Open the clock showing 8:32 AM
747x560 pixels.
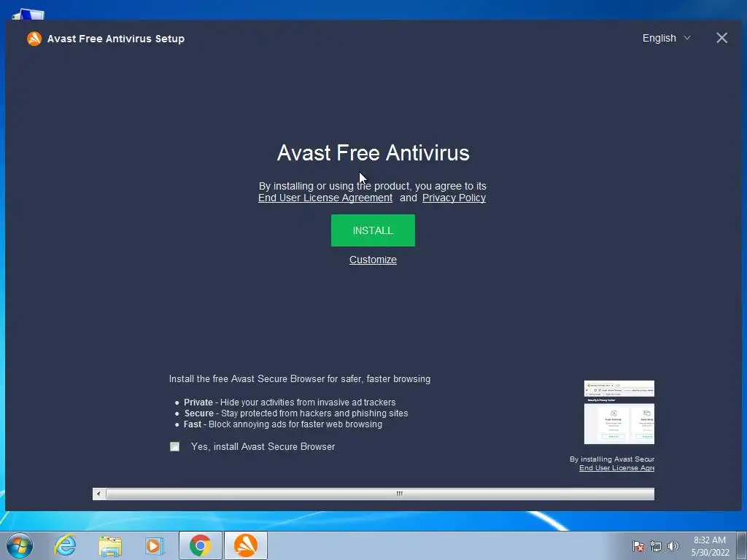click(x=710, y=546)
